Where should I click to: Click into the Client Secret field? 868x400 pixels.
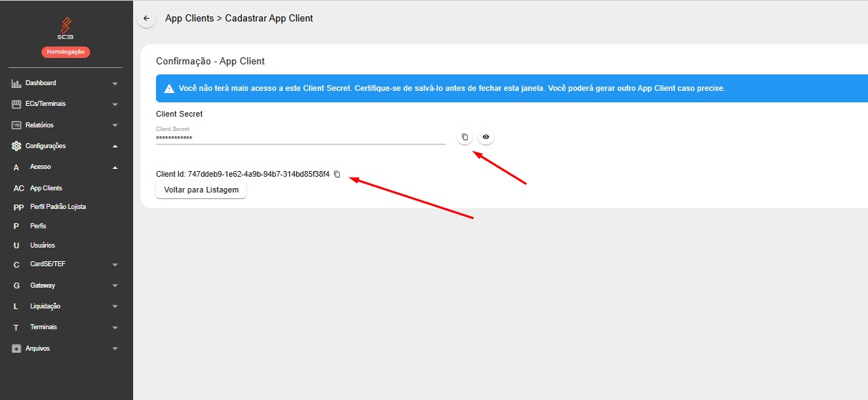(301, 137)
